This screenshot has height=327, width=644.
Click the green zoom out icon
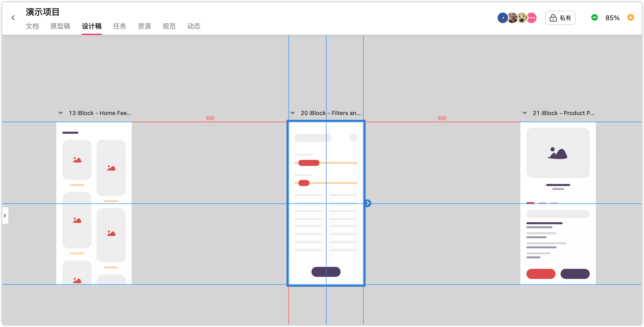coord(594,18)
